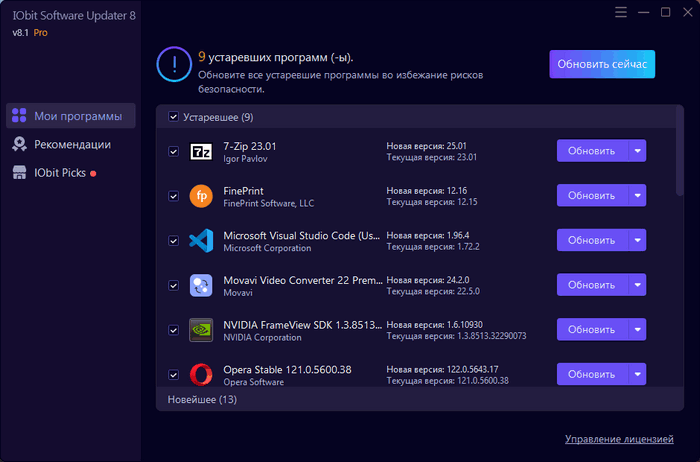Viewport: 700px width, 462px height.
Task: Click the Обновить сейчас button
Action: click(x=602, y=64)
